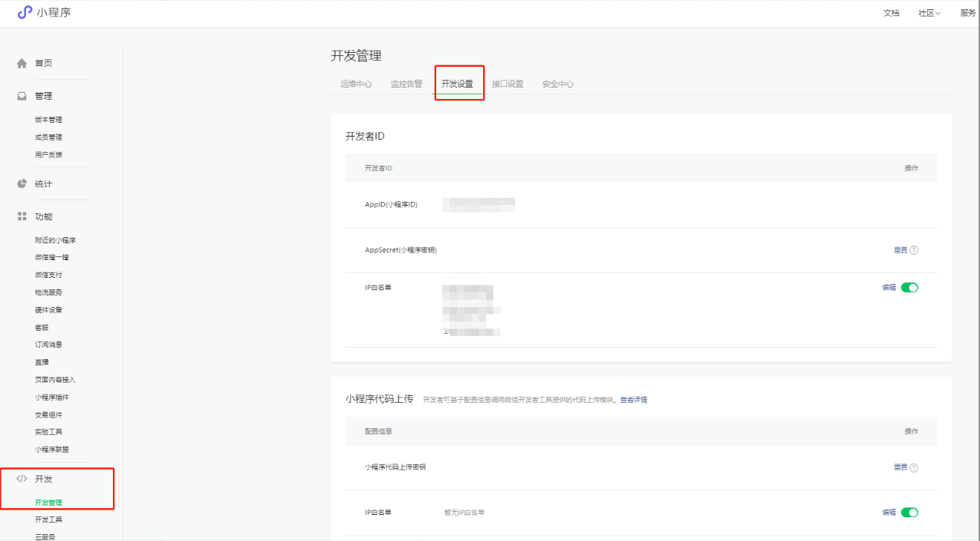The width and height of the screenshot is (980, 541).
Task: Click the 开发 code brackets icon
Action: [22, 479]
